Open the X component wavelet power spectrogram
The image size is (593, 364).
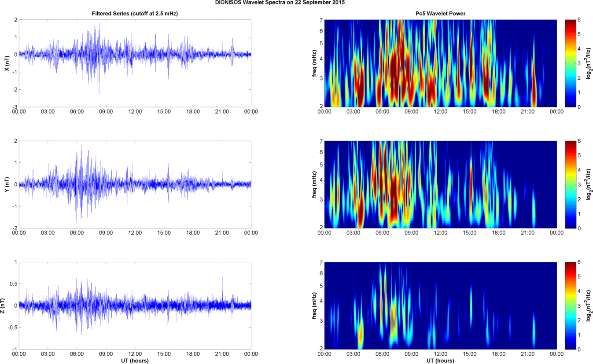point(441,63)
